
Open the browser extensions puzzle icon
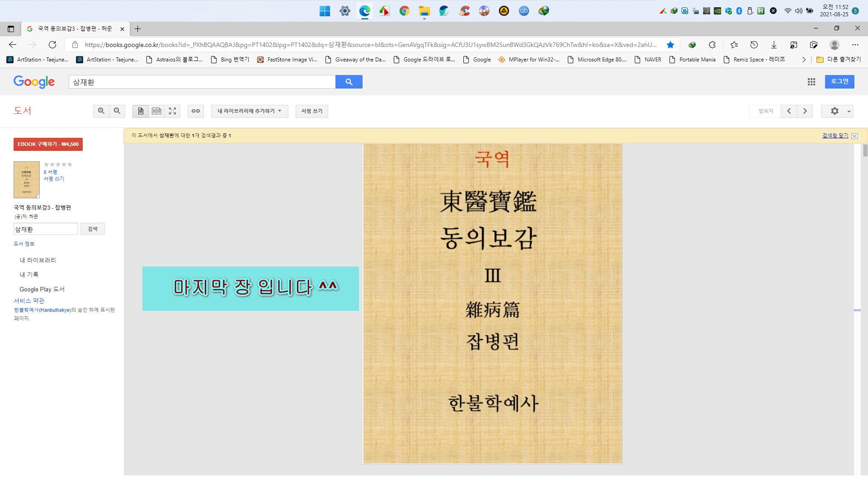[x=712, y=45]
